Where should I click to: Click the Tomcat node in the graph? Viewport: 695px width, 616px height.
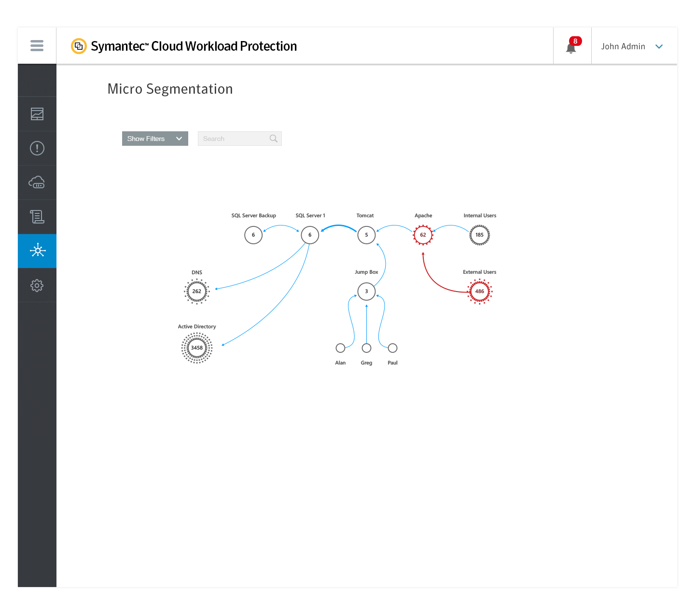[366, 235]
